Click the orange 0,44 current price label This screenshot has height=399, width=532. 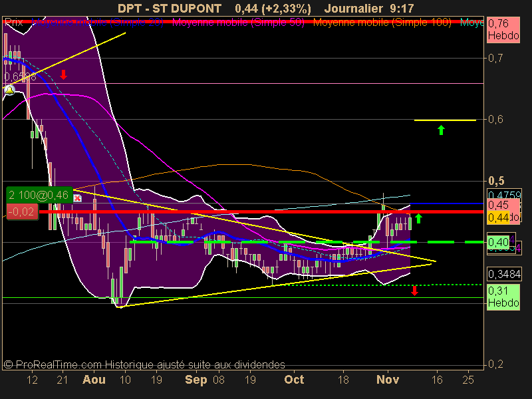tap(498, 217)
